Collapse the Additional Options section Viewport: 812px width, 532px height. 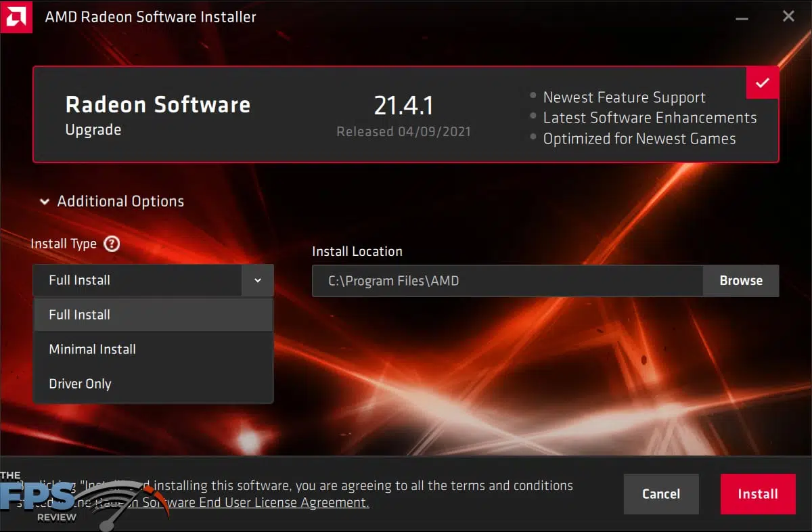(x=112, y=201)
